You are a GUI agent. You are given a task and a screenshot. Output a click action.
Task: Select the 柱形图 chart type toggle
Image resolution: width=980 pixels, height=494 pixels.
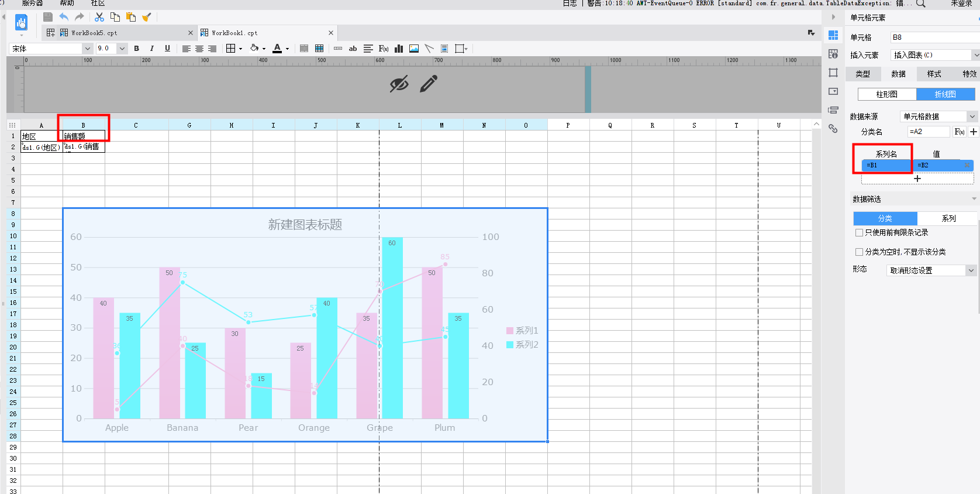(x=887, y=94)
